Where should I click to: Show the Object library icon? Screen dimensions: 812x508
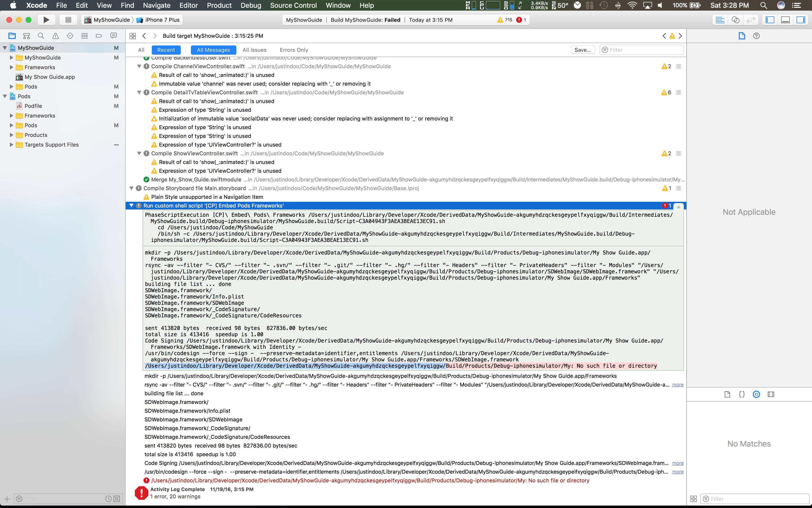pos(756,394)
